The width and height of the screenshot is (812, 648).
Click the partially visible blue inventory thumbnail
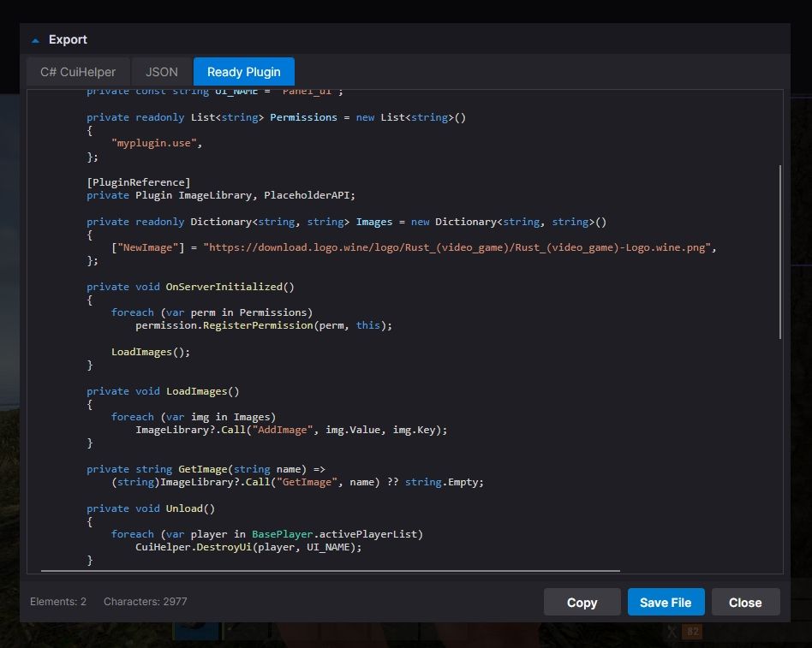point(198,631)
